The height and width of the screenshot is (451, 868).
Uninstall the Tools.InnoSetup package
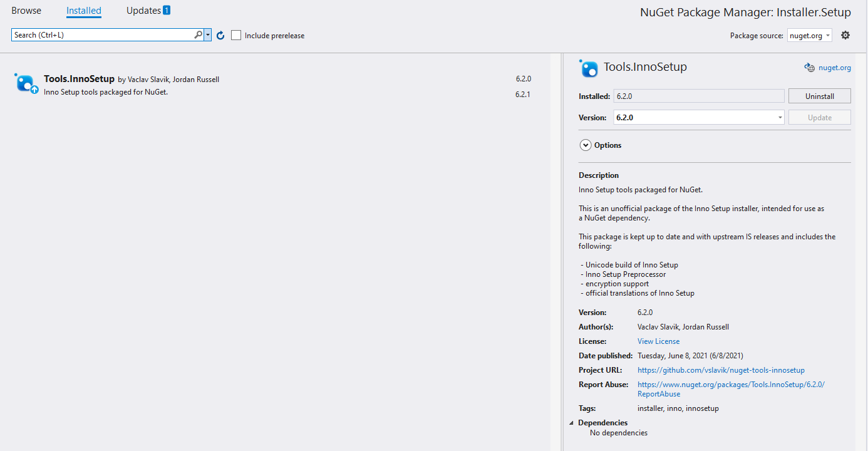pyautogui.click(x=819, y=95)
